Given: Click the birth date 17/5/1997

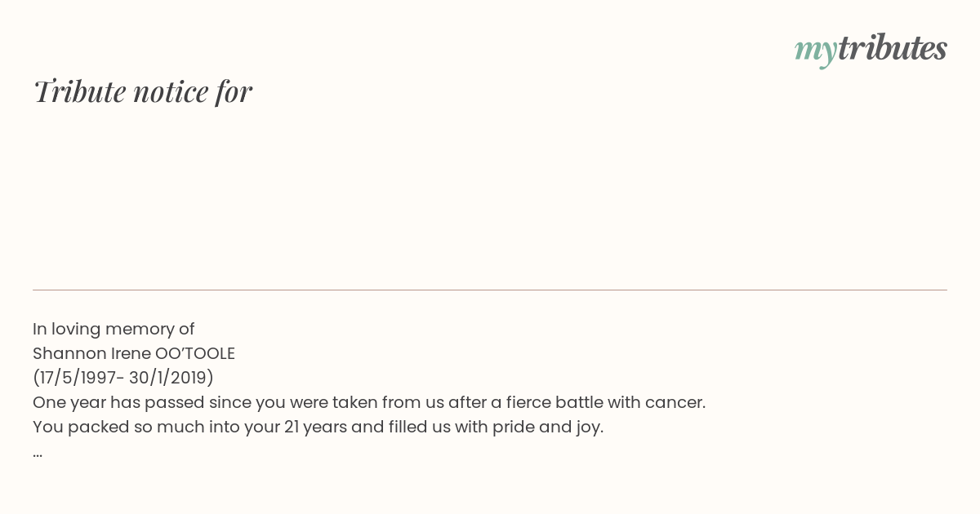Looking at the screenshot, I should 74,378.
